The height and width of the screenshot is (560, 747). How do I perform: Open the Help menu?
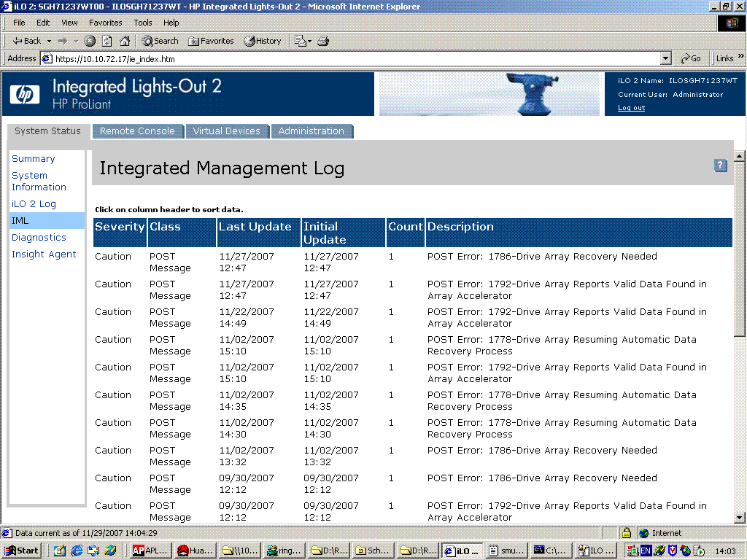[x=171, y=23]
